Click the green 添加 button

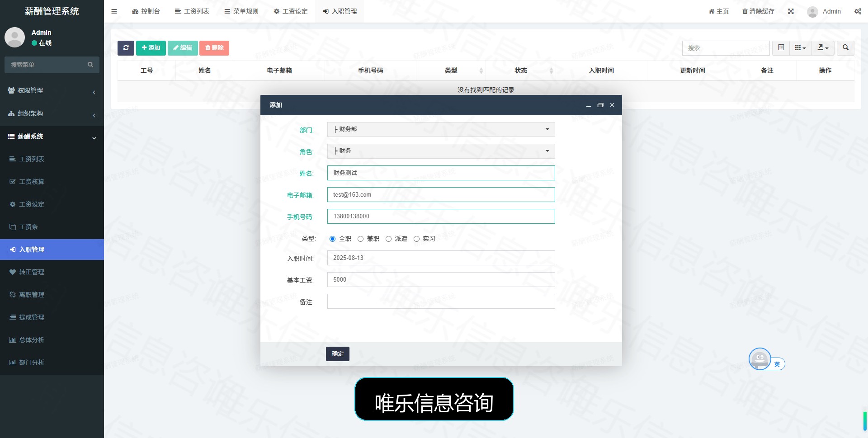click(x=151, y=48)
